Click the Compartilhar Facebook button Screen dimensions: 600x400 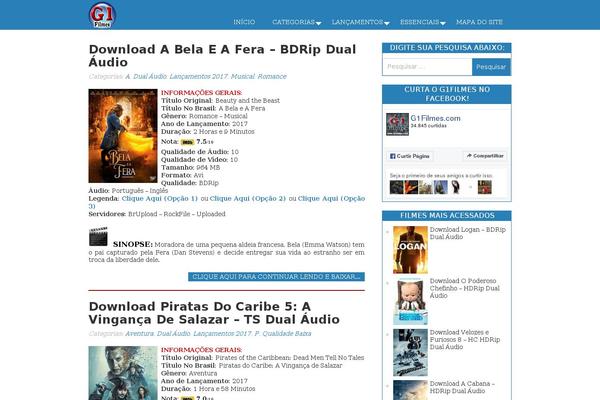pos(485,156)
